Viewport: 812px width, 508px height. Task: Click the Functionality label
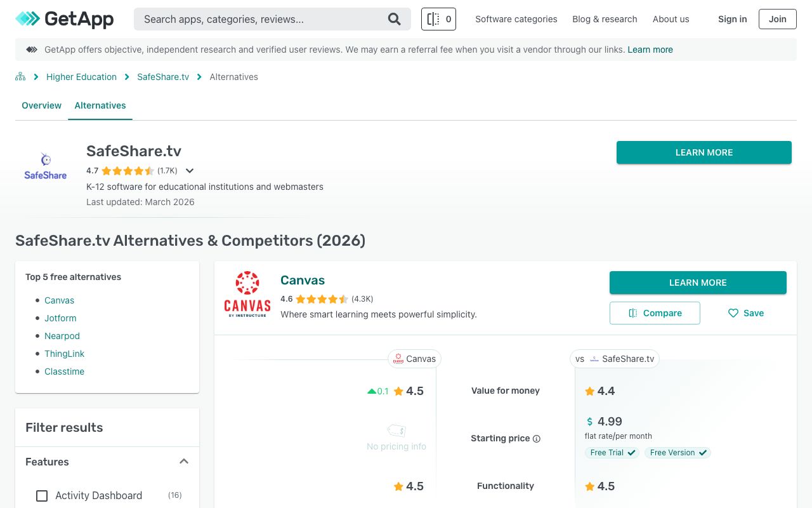point(506,486)
